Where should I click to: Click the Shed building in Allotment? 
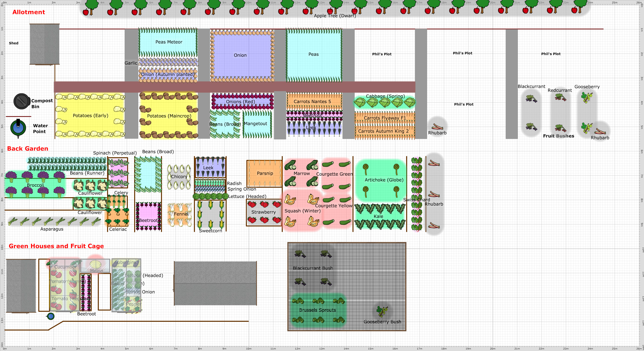click(44, 44)
